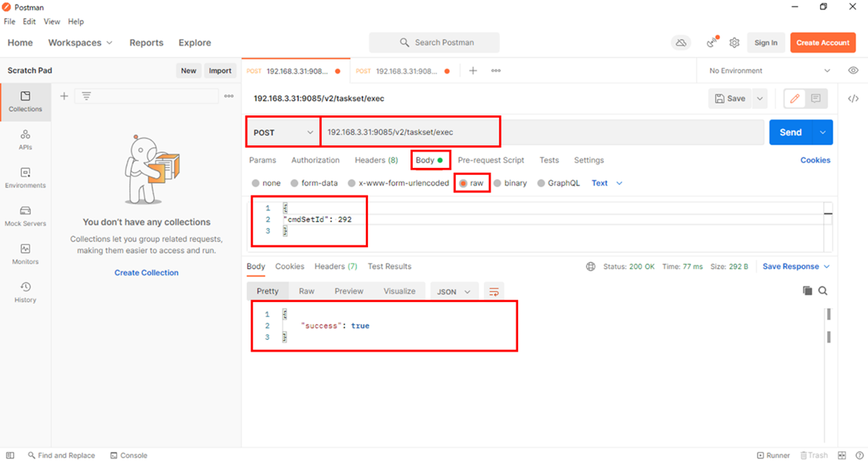The height and width of the screenshot is (463, 868).
Task: Open the environment quick look eye icon
Action: [x=853, y=71]
